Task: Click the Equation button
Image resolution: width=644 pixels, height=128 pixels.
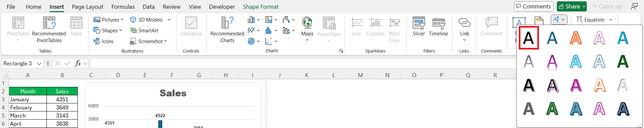Action: [590, 20]
